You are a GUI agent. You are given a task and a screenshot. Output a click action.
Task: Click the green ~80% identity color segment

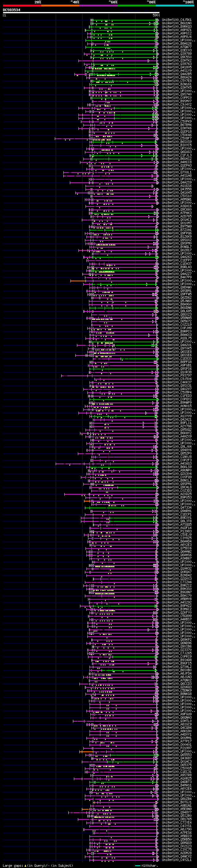[137, 6]
